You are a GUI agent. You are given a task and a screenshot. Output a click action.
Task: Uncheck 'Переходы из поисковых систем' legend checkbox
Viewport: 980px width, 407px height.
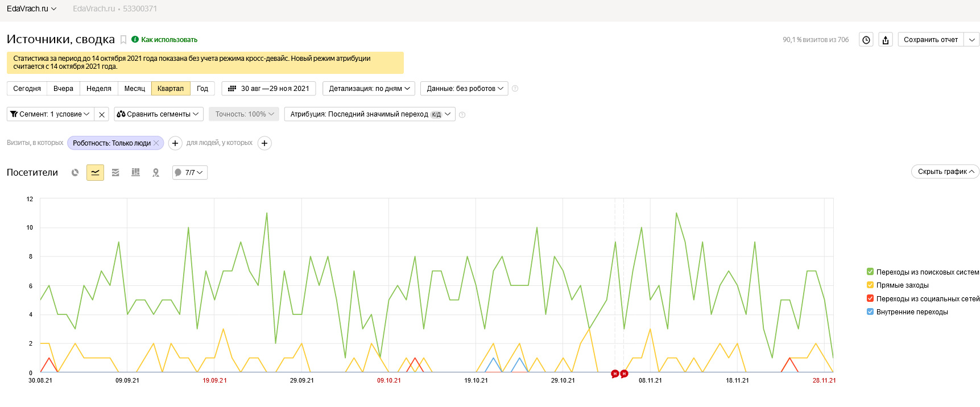(870, 272)
